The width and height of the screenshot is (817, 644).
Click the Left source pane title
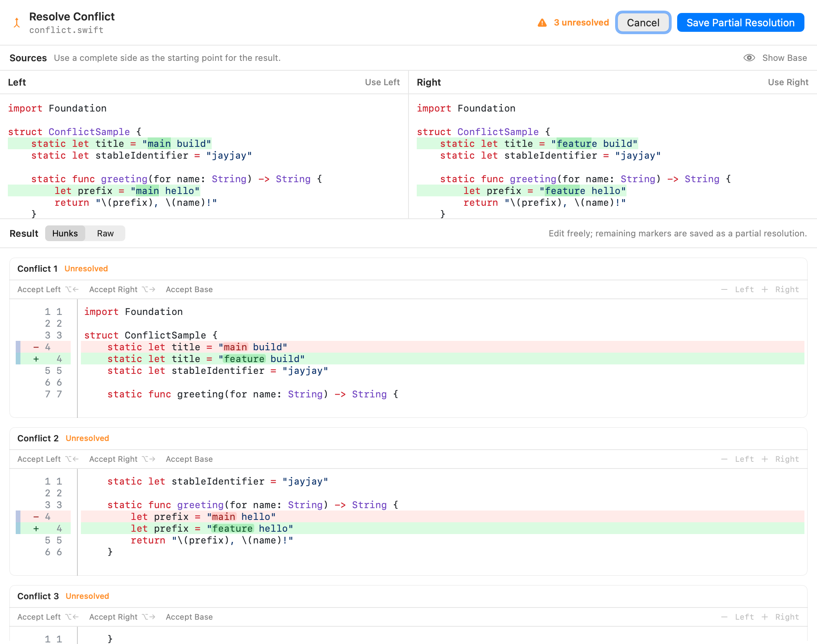pos(17,82)
